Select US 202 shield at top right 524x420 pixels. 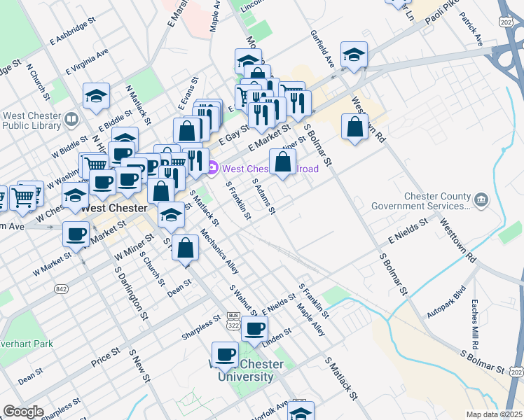coord(506,22)
